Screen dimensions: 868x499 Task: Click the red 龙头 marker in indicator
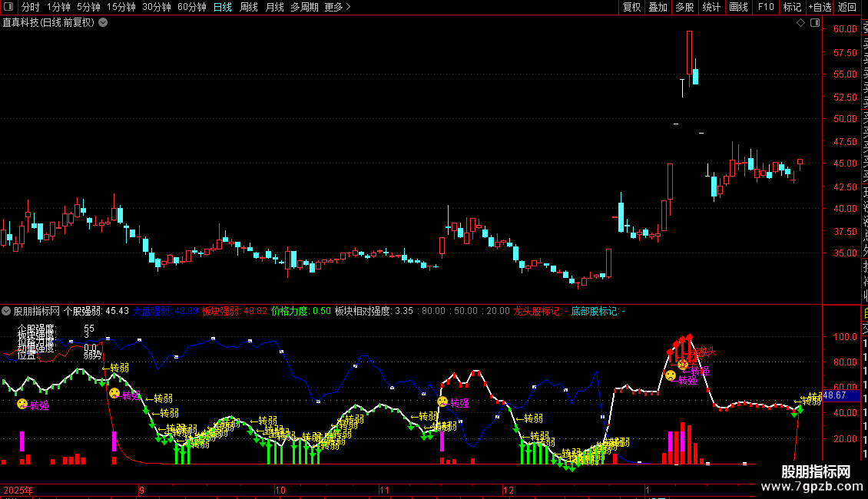pyautogui.click(x=707, y=352)
